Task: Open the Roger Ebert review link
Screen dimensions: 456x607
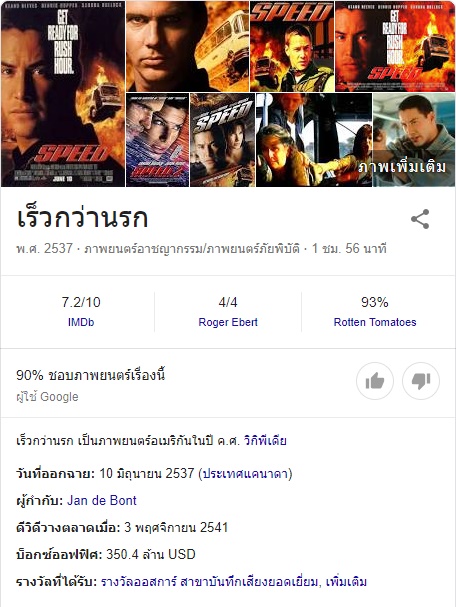Action: coord(228,322)
